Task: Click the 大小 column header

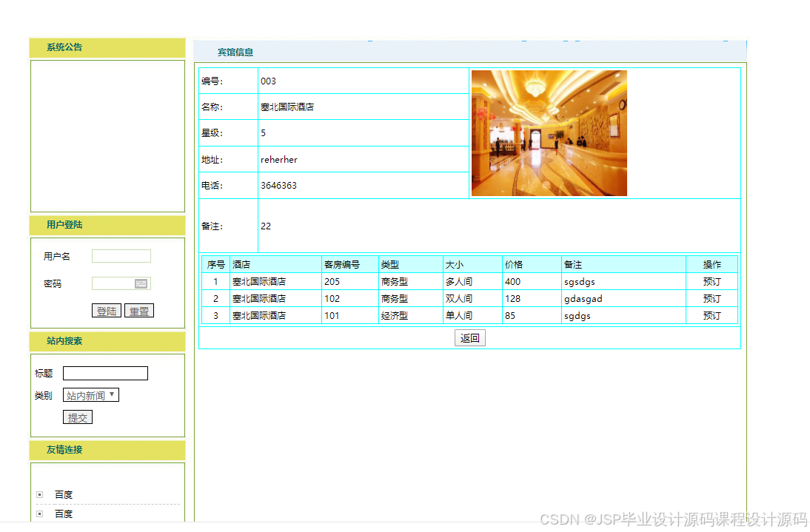Action: pyautogui.click(x=455, y=265)
